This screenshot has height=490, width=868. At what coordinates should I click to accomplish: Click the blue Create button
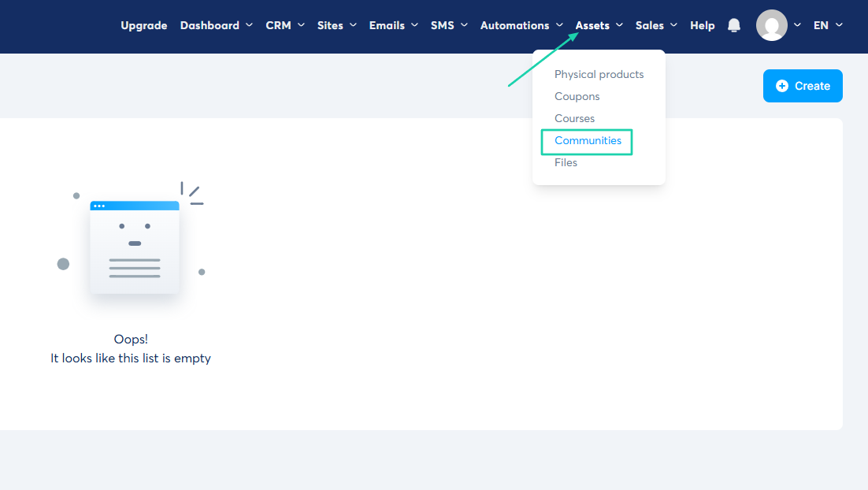click(x=803, y=86)
